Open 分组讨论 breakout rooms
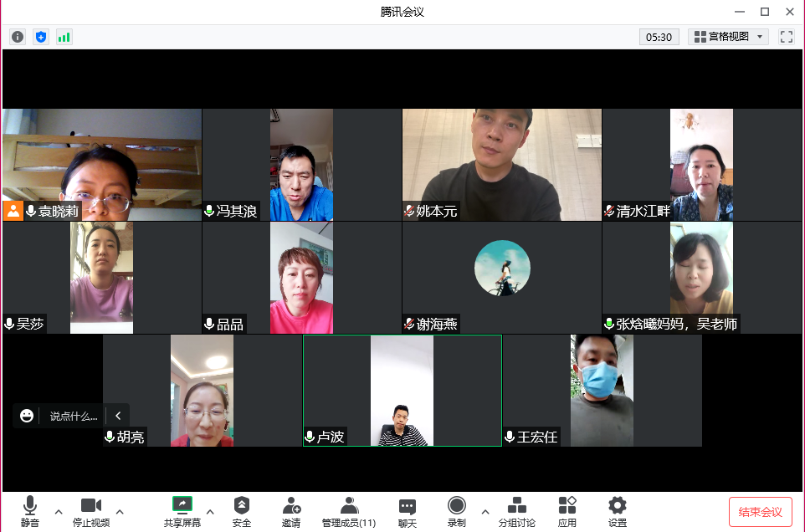805x532 pixels. tap(517, 511)
